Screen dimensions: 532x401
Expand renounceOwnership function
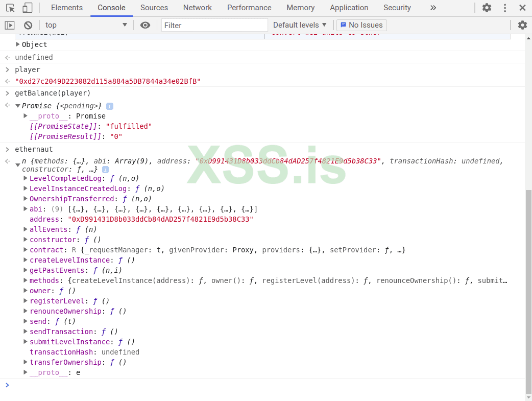(26, 311)
